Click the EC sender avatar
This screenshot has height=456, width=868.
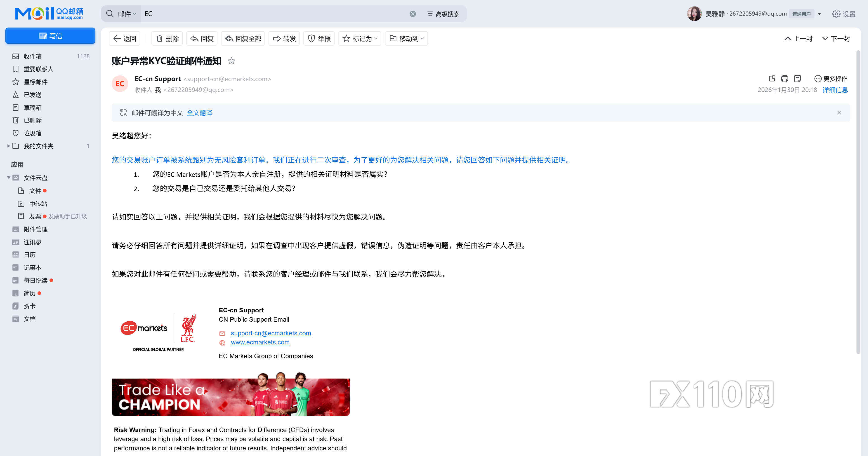(x=120, y=84)
